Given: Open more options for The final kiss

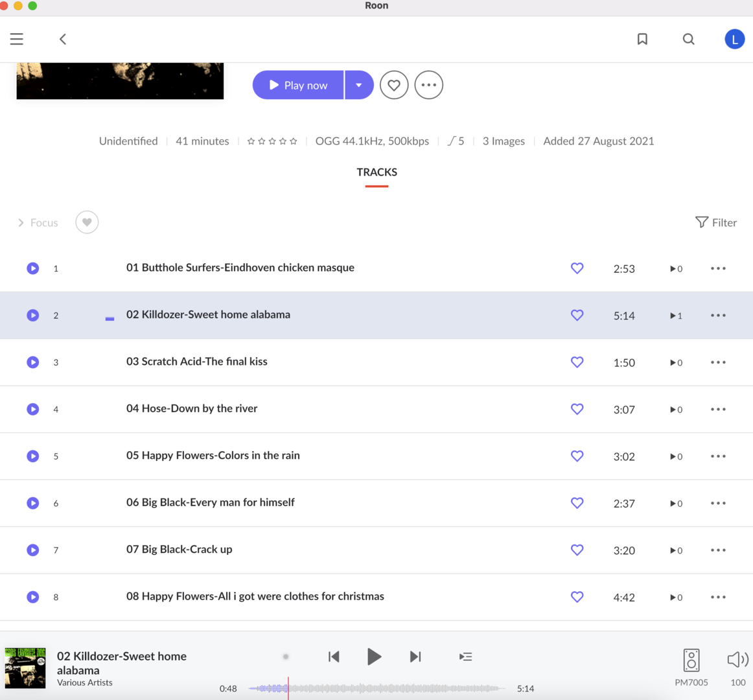Looking at the screenshot, I should pyautogui.click(x=719, y=363).
